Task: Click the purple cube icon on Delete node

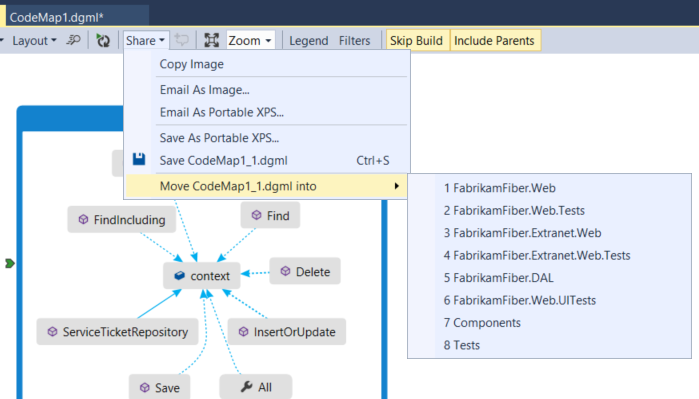Action: click(x=285, y=271)
